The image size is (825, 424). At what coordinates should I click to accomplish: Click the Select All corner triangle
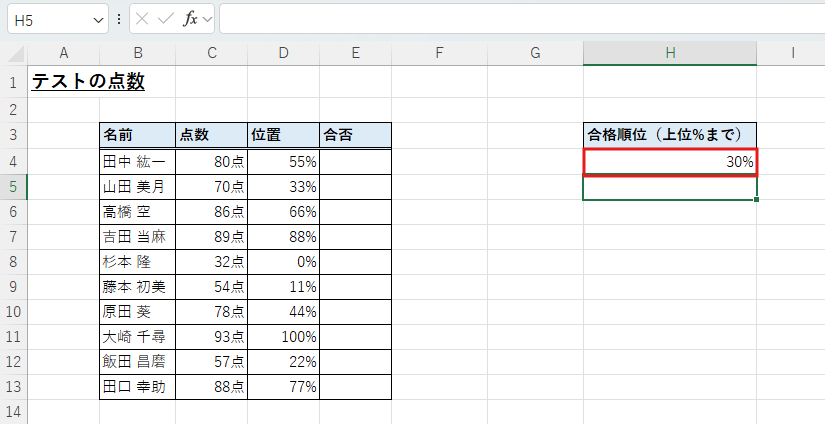[14, 53]
